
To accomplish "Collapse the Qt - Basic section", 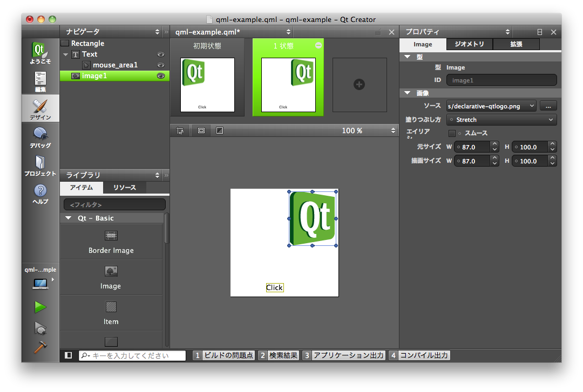I will point(68,218).
